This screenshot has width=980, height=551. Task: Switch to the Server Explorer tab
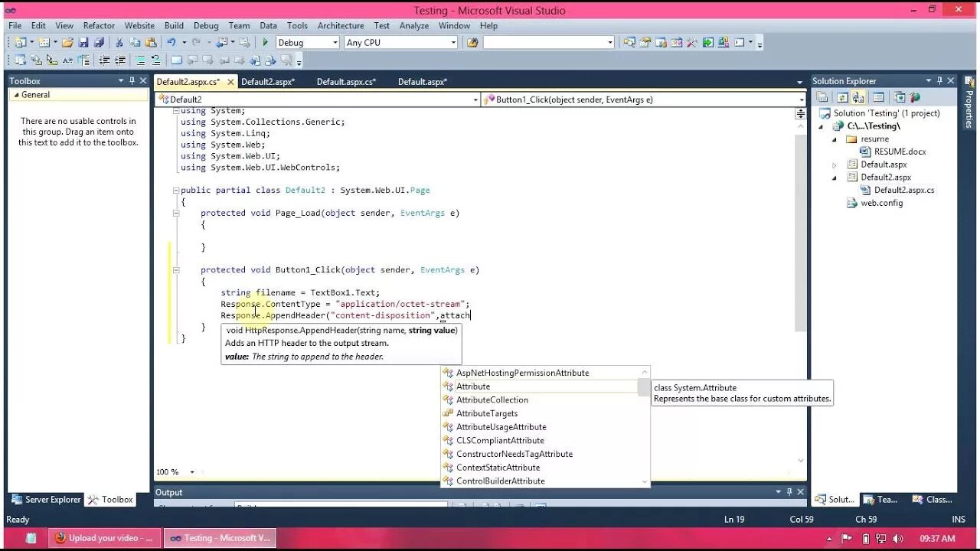(45, 499)
